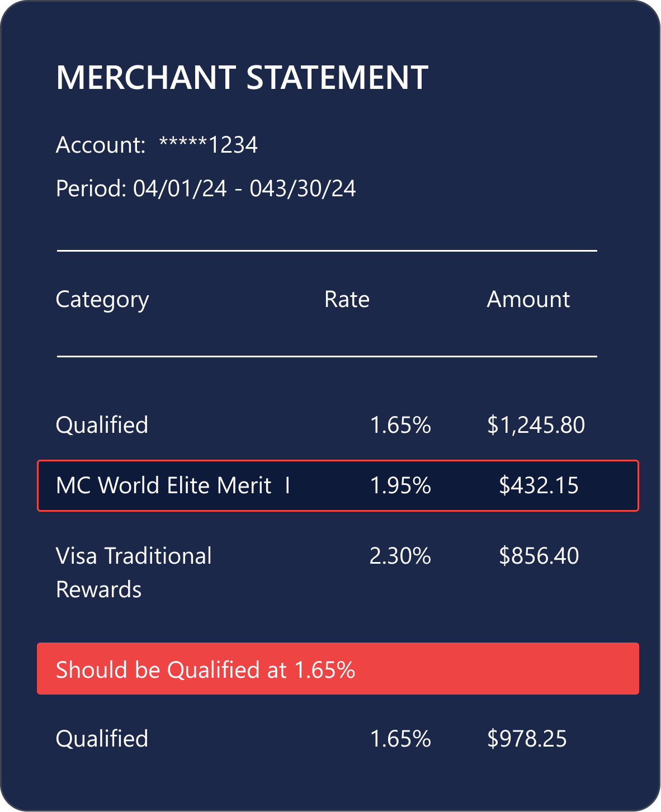
Task: Click the Account label
Action: (101, 145)
